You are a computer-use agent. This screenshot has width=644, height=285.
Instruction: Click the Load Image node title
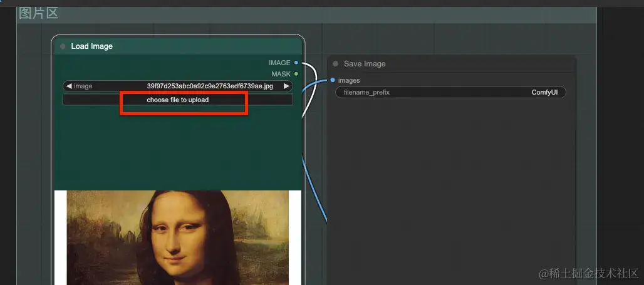[91, 46]
